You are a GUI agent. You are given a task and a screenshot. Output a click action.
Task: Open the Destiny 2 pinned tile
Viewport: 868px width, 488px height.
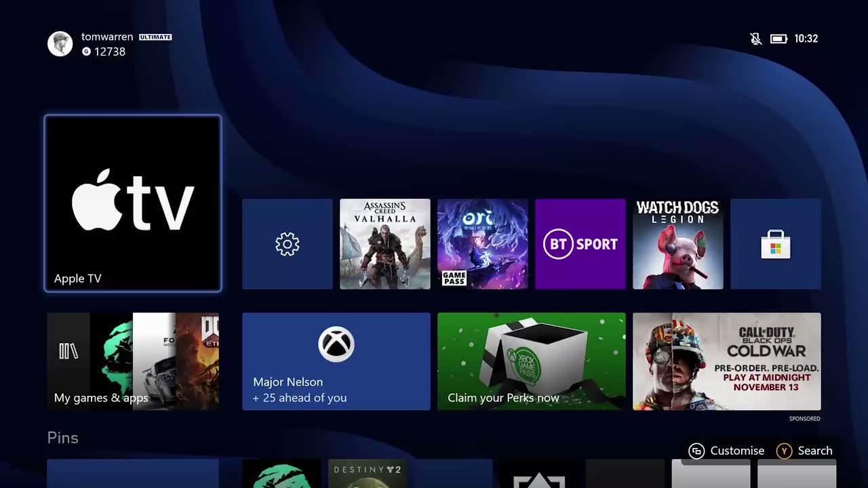(368, 474)
